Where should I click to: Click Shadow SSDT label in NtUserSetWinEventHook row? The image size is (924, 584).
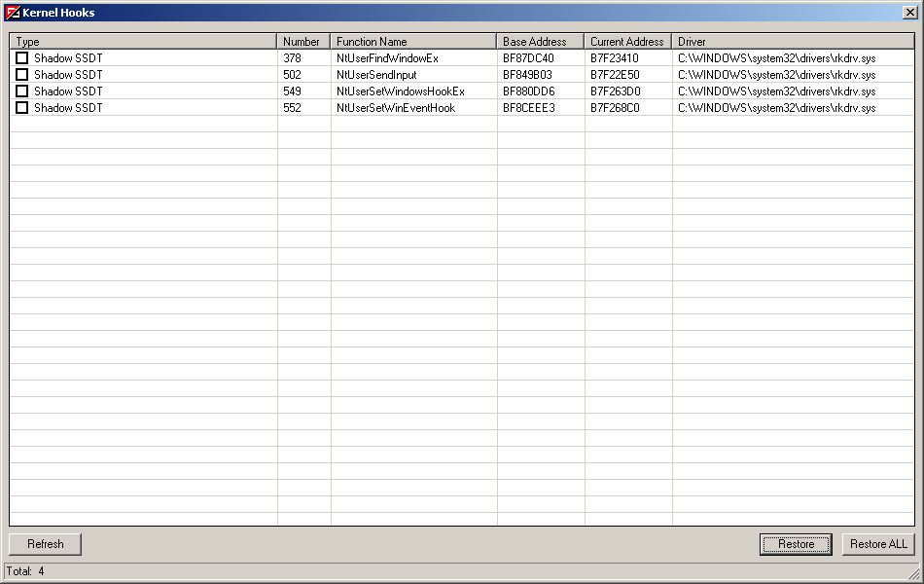click(68, 107)
